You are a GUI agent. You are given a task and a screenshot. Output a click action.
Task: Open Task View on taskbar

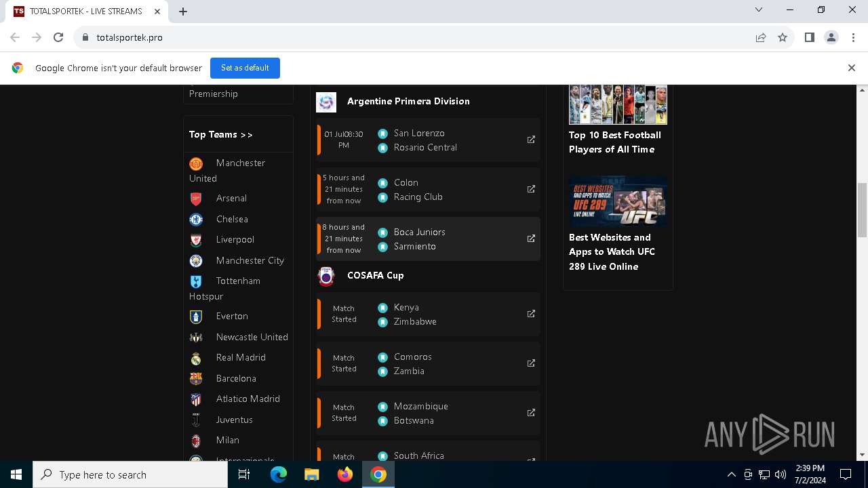tap(244, 474)
